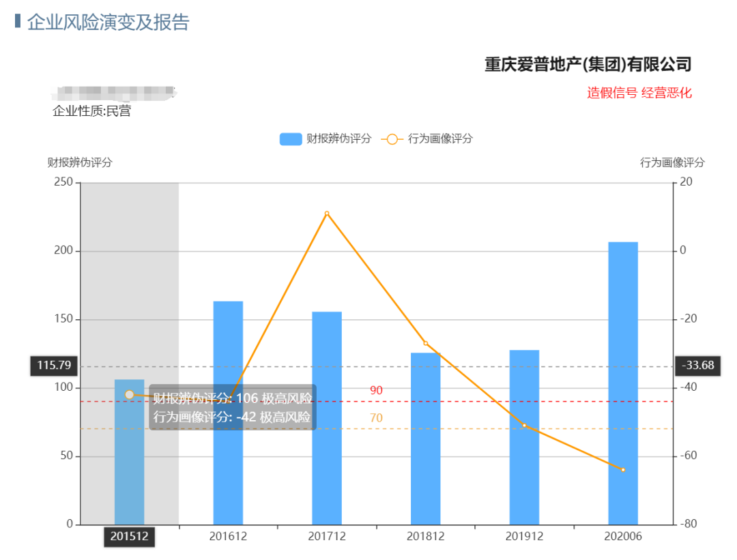Screen dimensions: 737x560
Task: Toggle the 行为画像评分 legend series
Action: click(x=427, y=138)
